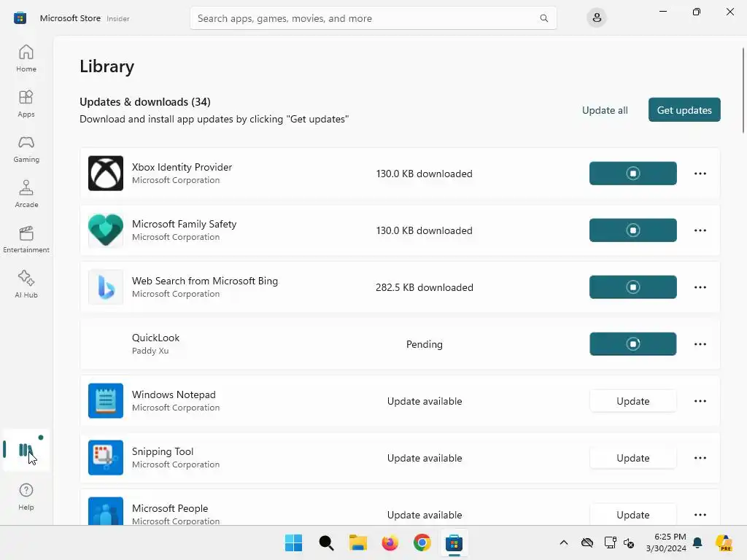The image size is (747, 560).
Task: Click the Web Search from Microsoft Bing title
Action: coord(205,281)
